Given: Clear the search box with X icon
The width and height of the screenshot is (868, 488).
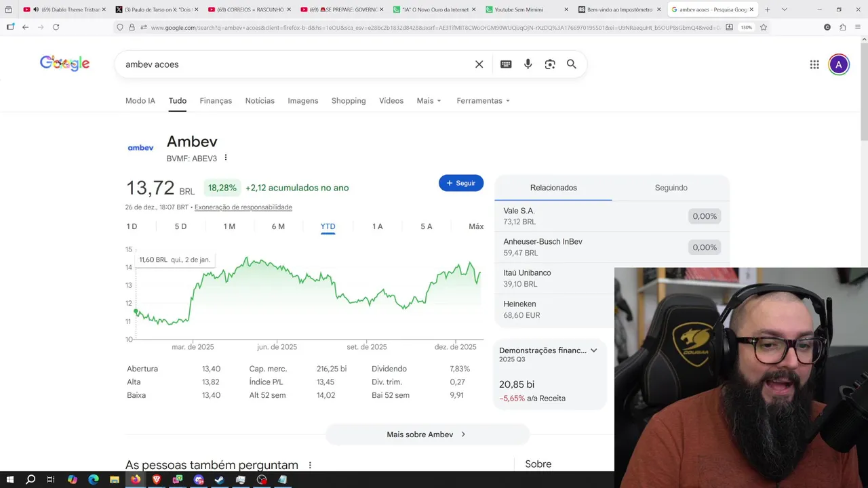Looking at the screenshot, I should 479,64.
